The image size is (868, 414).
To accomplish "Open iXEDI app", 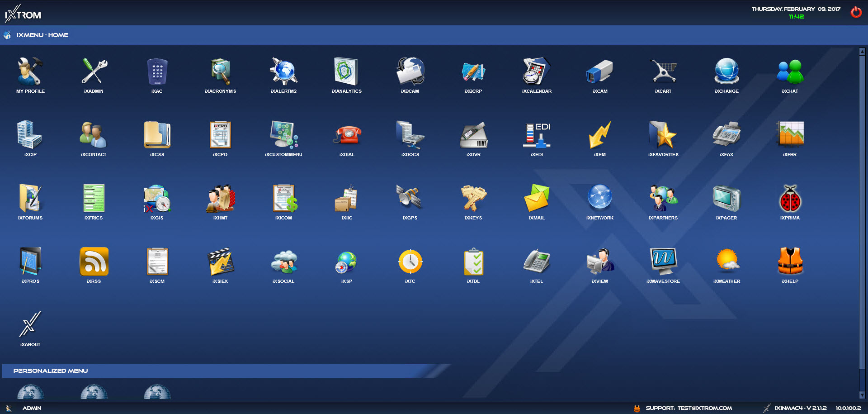I will pos(537,135).
